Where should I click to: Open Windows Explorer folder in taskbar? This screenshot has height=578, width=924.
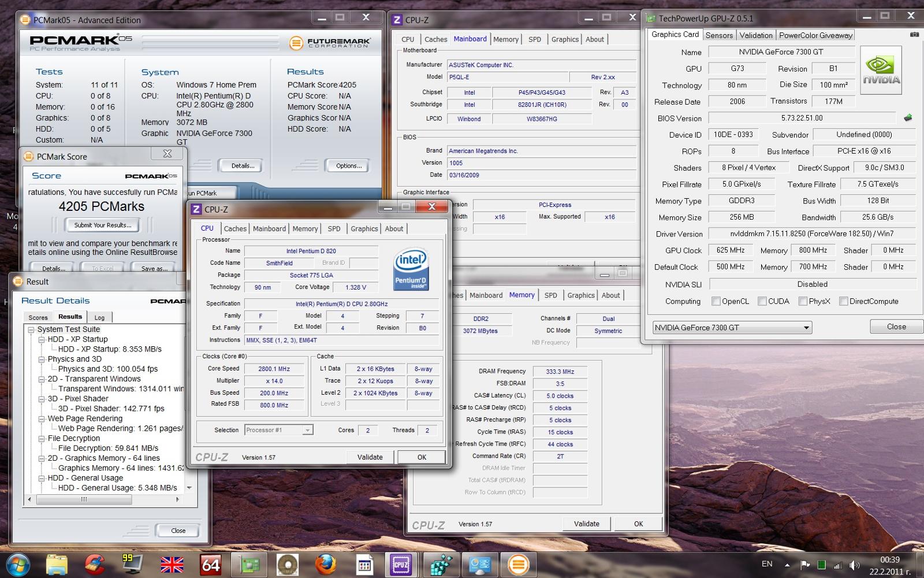pyautogui.click(x=57, y=565)
